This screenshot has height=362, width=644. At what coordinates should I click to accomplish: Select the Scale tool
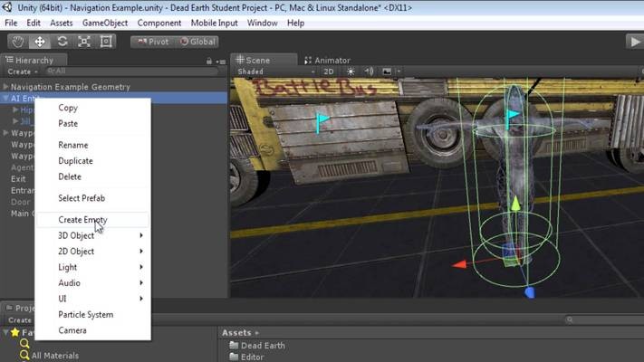click(84, 42)
